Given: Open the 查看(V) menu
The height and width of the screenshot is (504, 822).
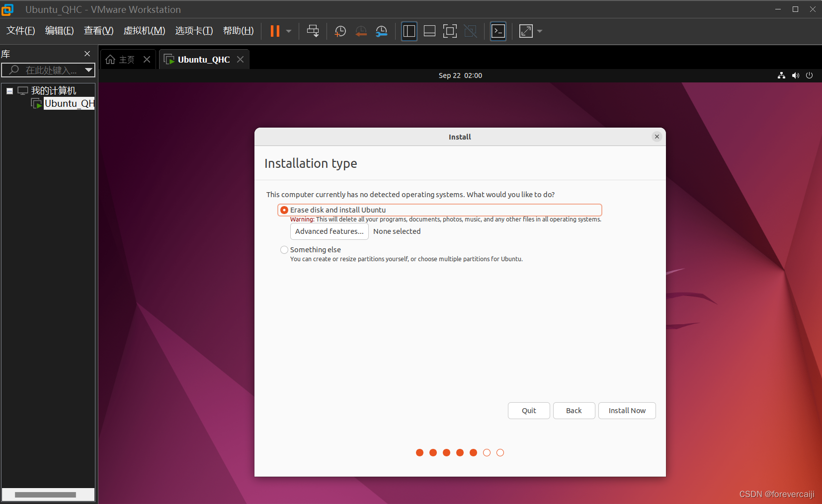Looking at the screenshot, I should click(x=98, y=31).
